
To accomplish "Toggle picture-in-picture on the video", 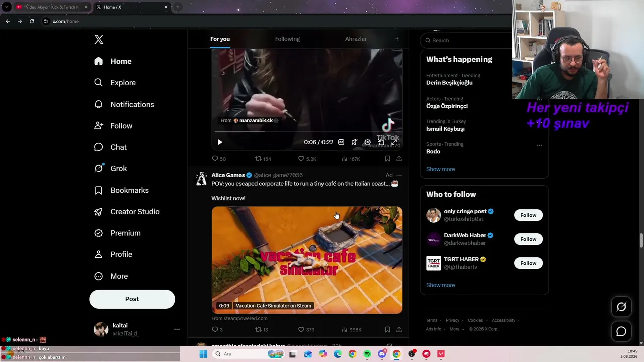I will (381, 142).
